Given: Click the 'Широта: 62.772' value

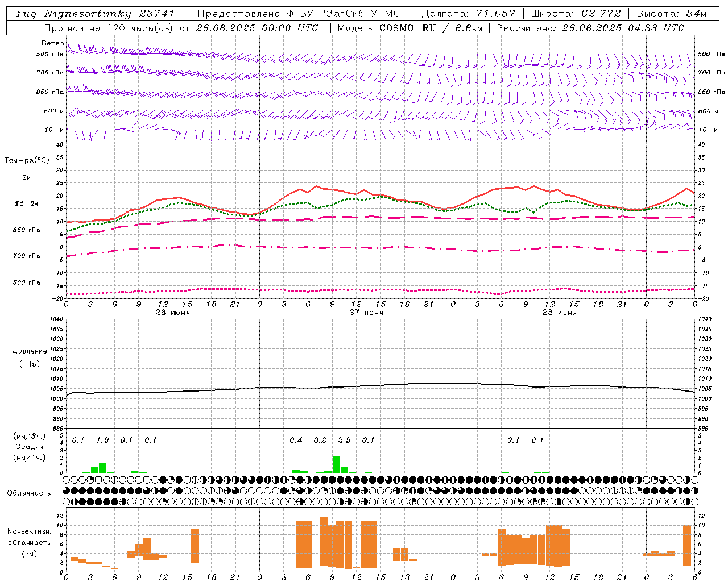Looking at the screenshot, I should [576, 14].
